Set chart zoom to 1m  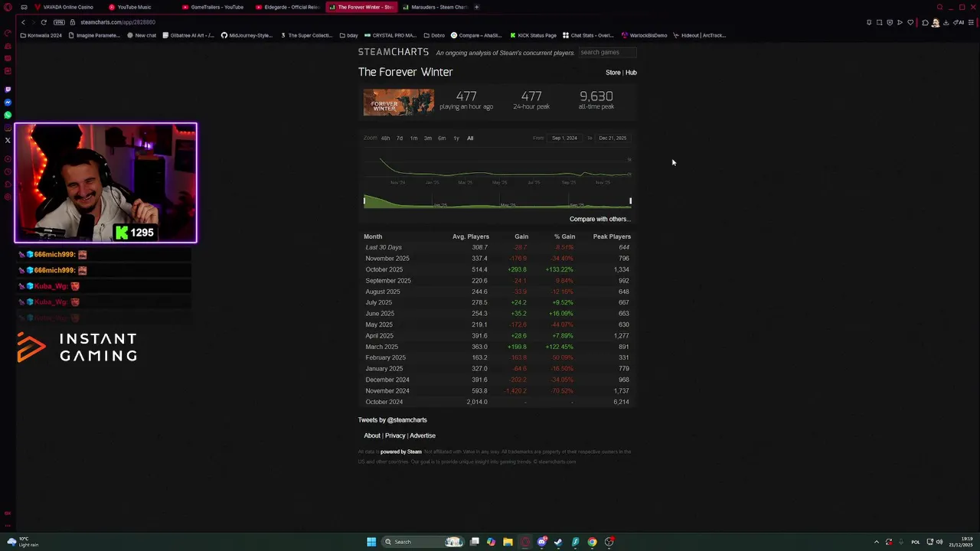point(413,139)
